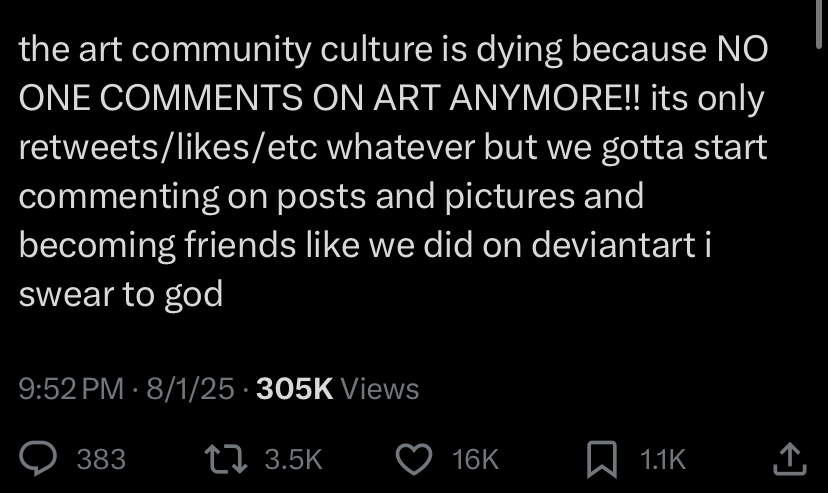Retweet the post using the arrows icon

(225, 459)
